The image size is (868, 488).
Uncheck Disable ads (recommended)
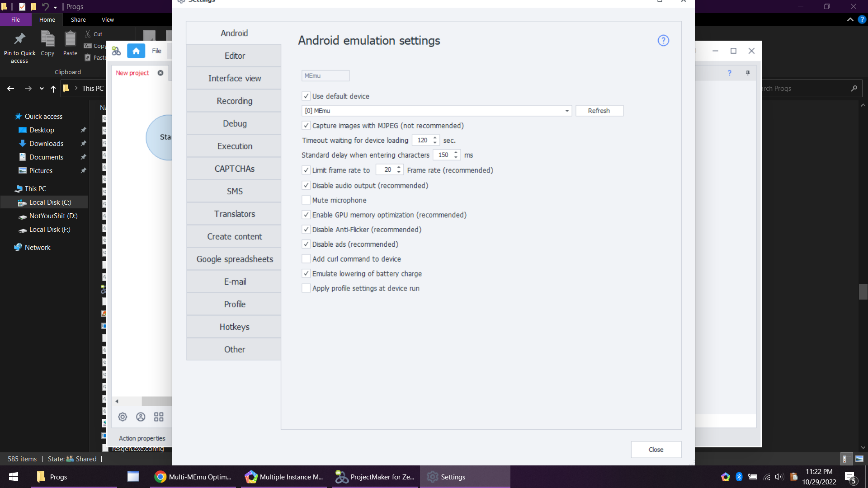point(306,244)
